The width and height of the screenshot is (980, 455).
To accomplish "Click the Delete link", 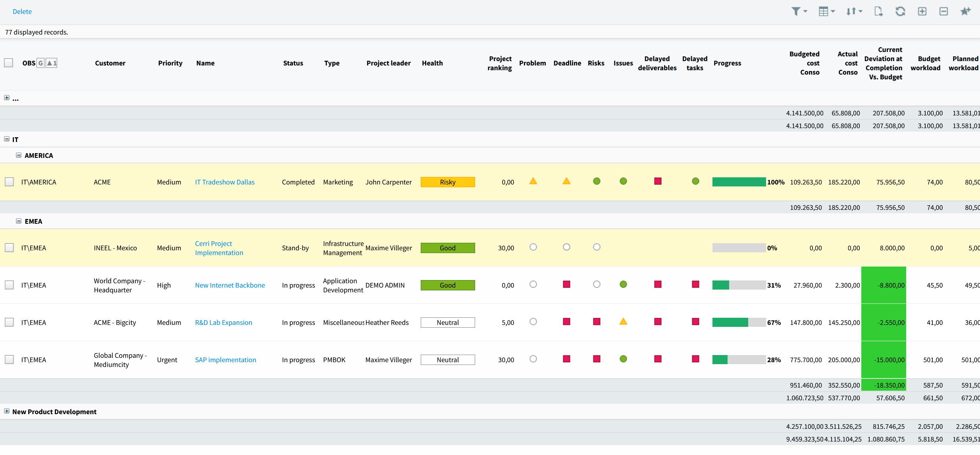I will click(x=22, y=12).
